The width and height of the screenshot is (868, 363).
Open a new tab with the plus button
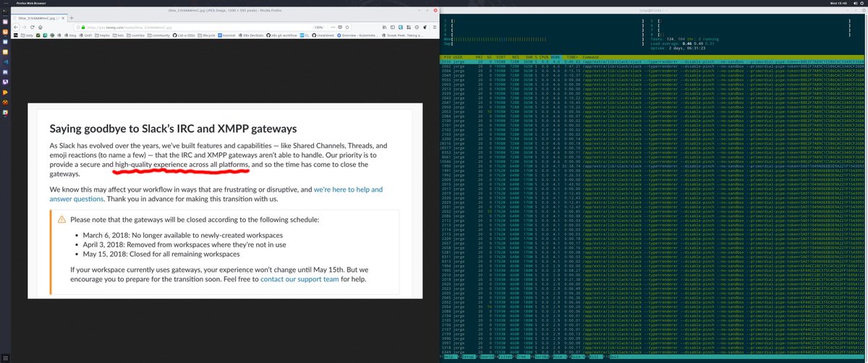click(x=71, y=17)
